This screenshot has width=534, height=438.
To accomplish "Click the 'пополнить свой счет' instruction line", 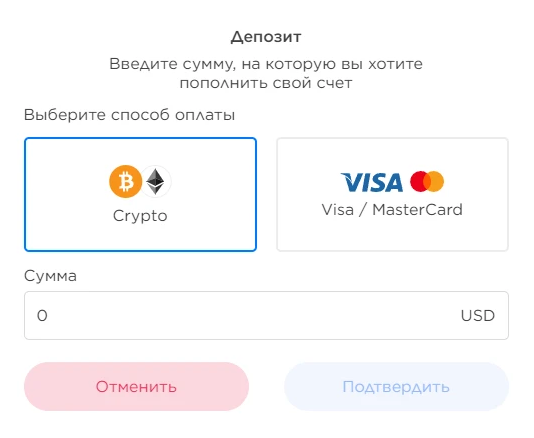I will 266,83.
